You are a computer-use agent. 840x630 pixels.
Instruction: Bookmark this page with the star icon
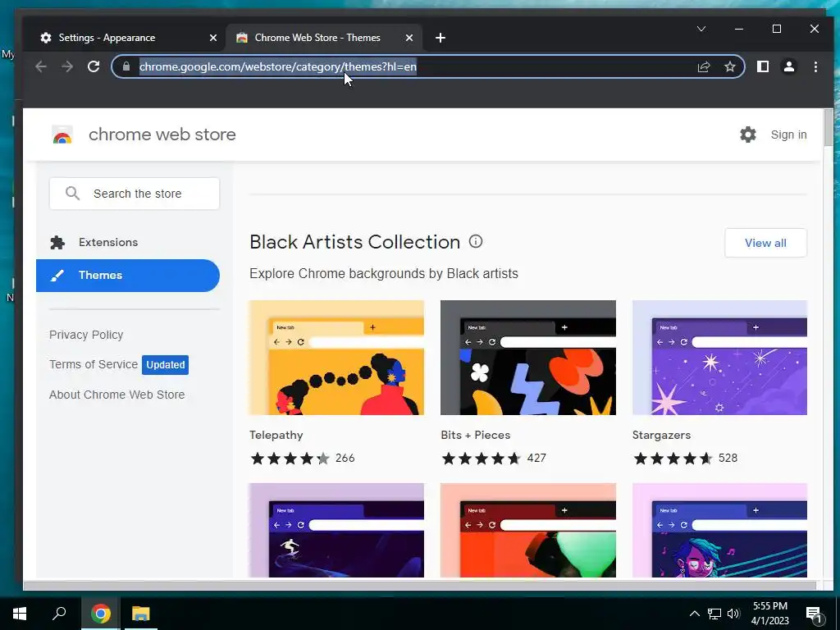click(729, 66)
